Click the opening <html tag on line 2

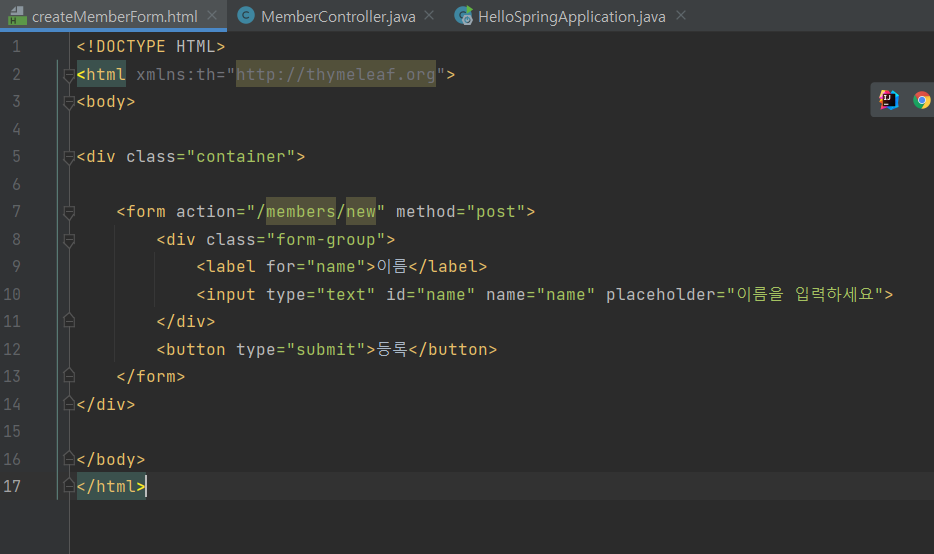pyautogui.click(x=101, y=74)
